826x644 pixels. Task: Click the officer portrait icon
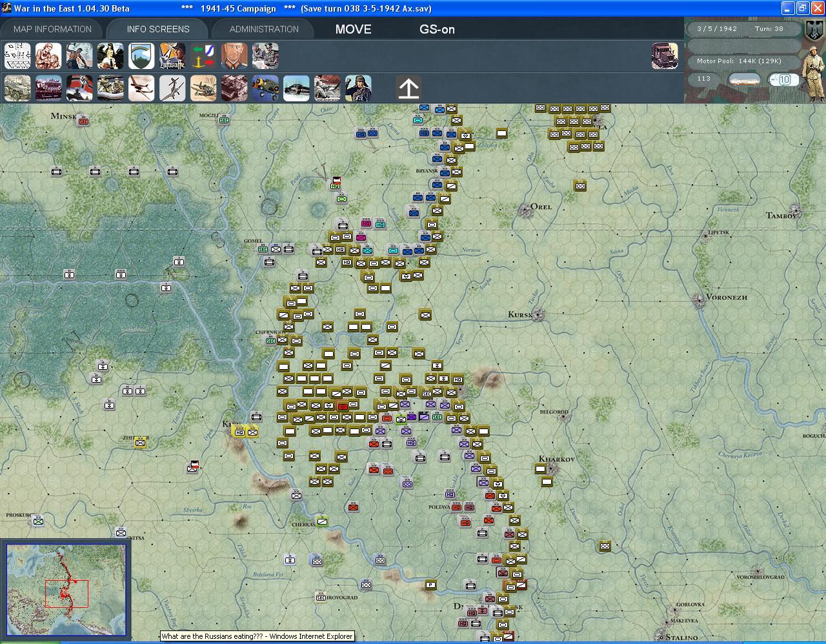(234, 56)
